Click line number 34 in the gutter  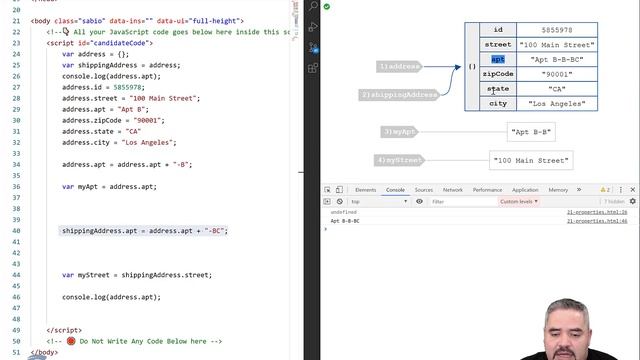pos(16,164)
